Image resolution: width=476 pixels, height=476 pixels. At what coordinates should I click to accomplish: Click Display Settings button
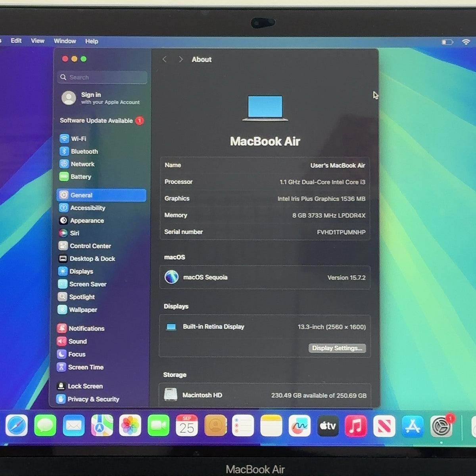[337, 348]
